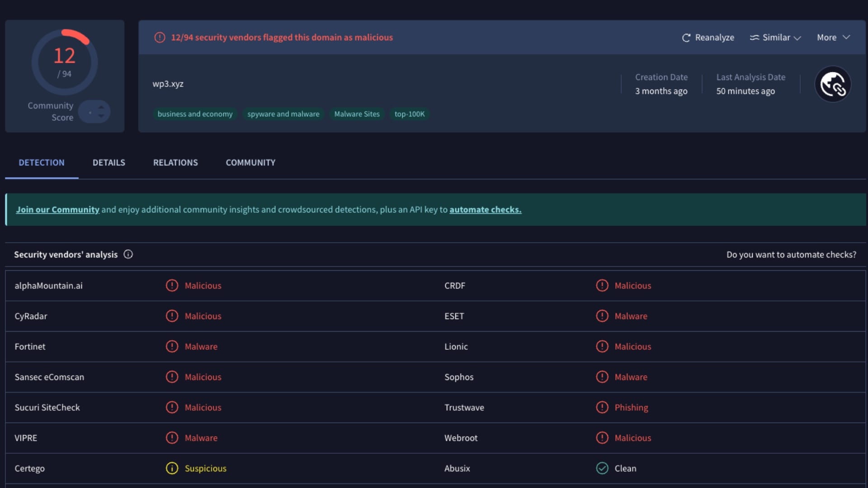Select the Malware Sites tag

(357, 114)
